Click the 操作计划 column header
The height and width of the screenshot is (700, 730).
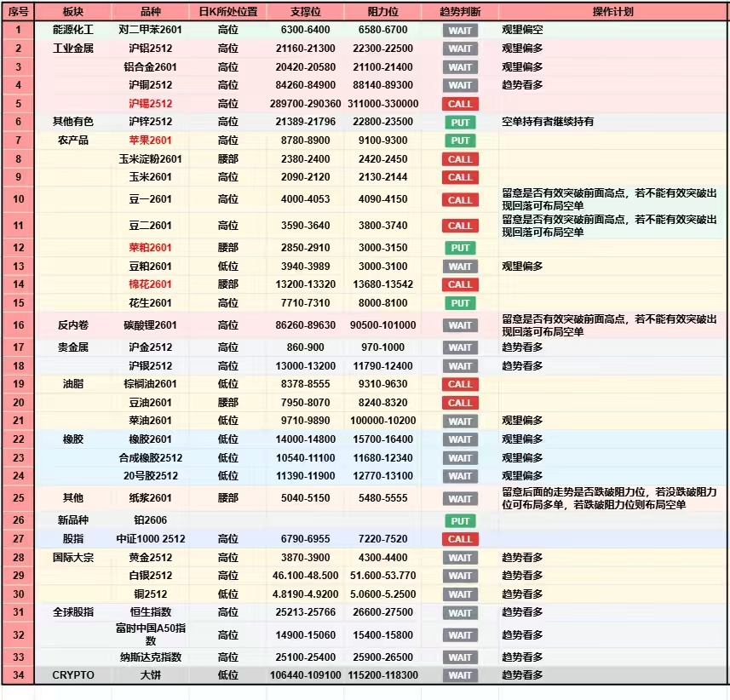[612, 12]
